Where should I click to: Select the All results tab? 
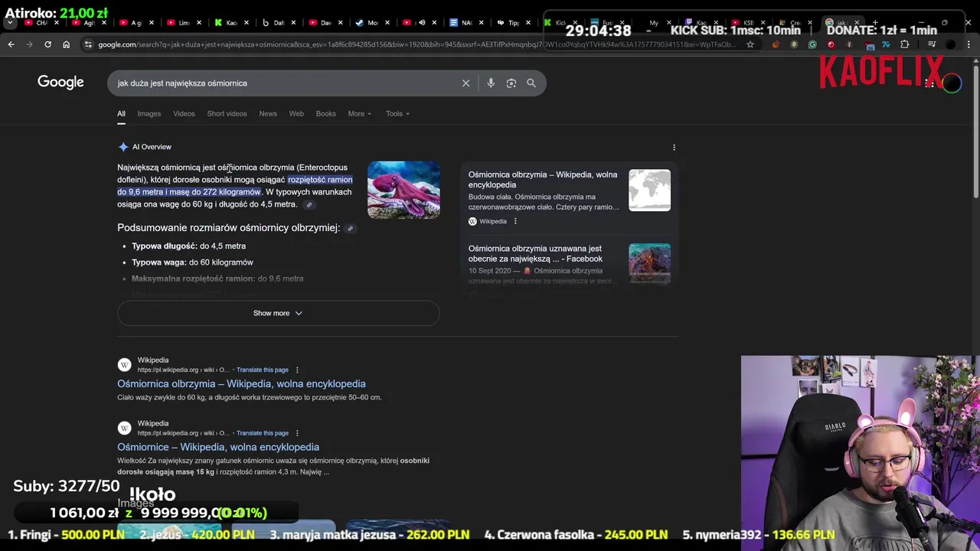pos(121,114)
